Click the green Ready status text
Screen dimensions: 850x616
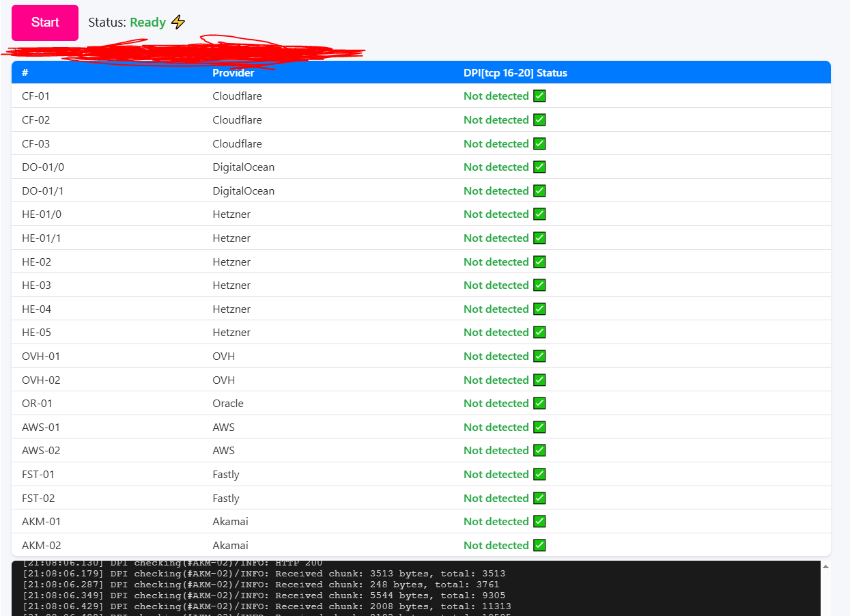(148, 23)
